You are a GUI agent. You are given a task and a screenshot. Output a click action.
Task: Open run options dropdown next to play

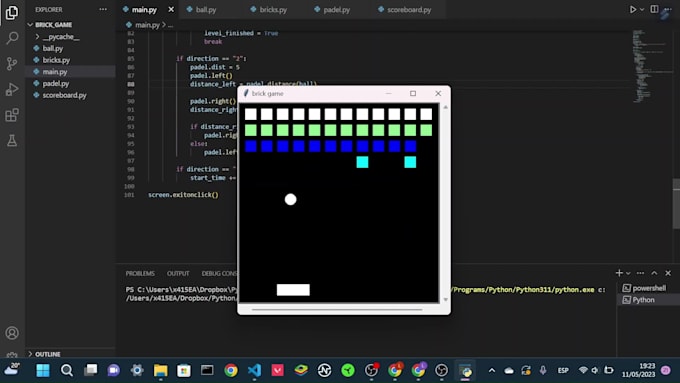click(642, 10)
